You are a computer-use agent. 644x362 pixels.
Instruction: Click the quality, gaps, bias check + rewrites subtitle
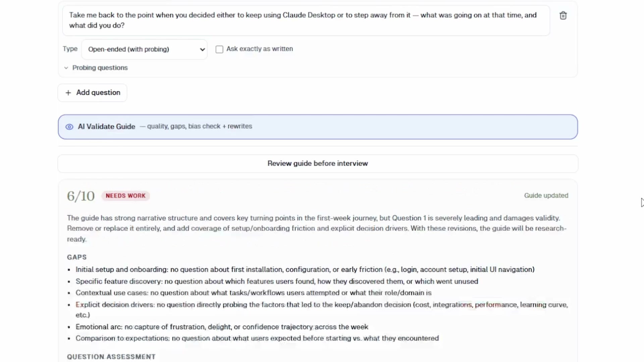tap(200, 126)
